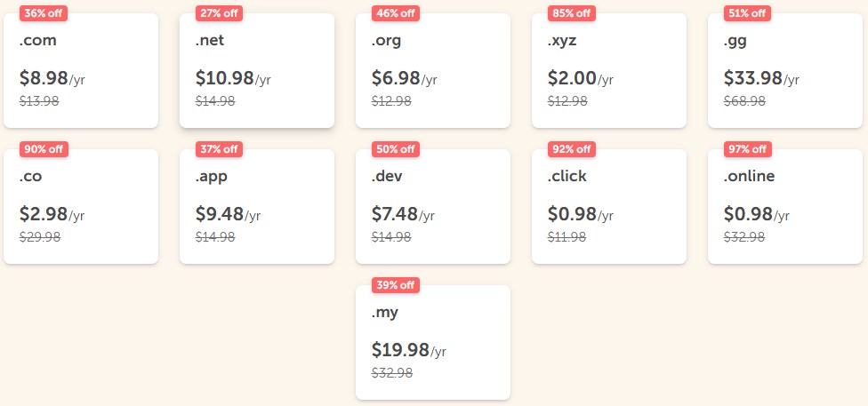Click the 36% off badge on .com
Image resolution: width=868 pixels, height=406 pixels.
point(44,13)
